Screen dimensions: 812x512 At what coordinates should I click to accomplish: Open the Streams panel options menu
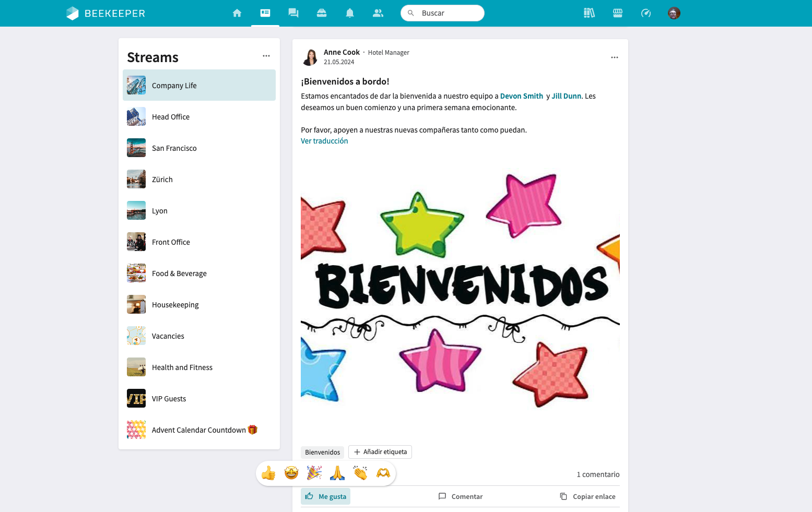coord(266,56)
